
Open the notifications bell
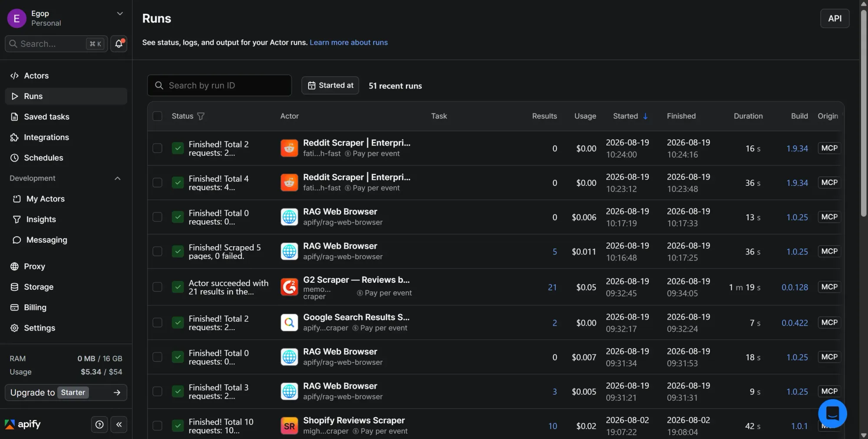(118, 43)
